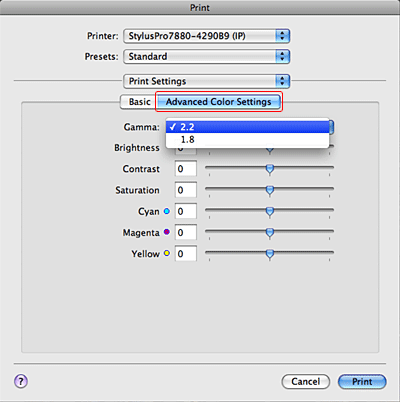400x402 pixels.
Task: Open the Presets Standard dropdown
Action: (x=206, y=57)
